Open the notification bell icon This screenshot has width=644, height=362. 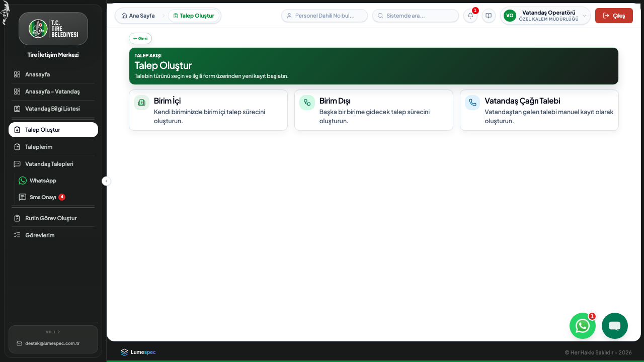(470, 16)
